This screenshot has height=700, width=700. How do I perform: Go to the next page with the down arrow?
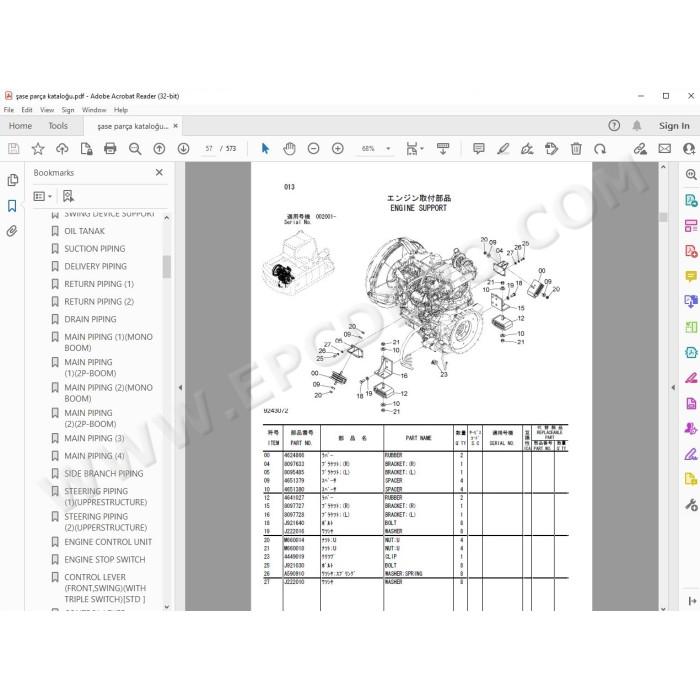(183, 149)
